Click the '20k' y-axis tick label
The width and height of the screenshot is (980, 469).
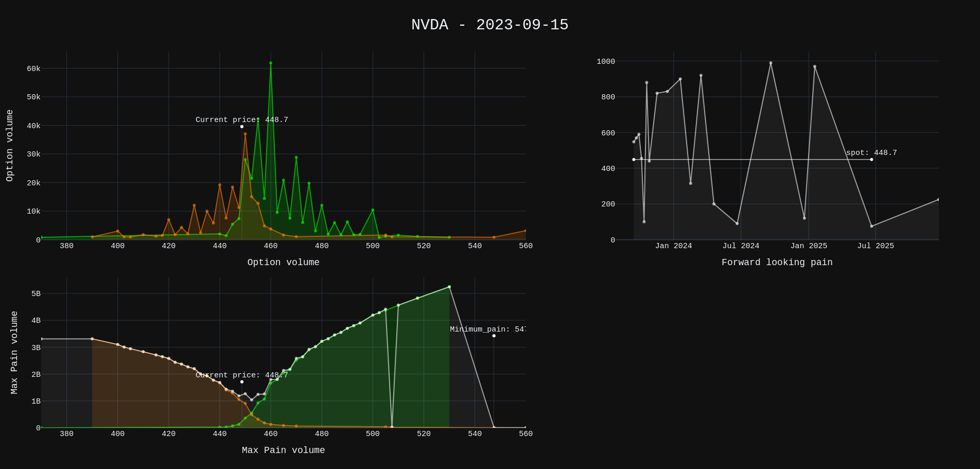(x=33, y=183)
